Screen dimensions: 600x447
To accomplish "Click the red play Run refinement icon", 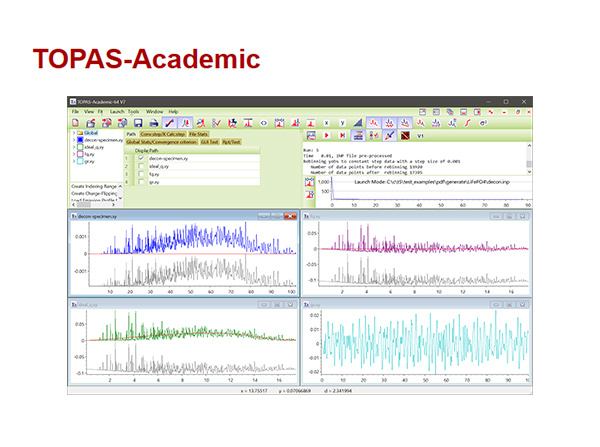I will 327,135.
